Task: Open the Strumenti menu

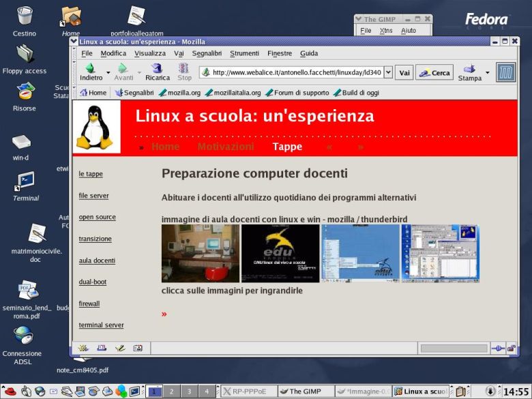Action: click(x=244, y=53)
